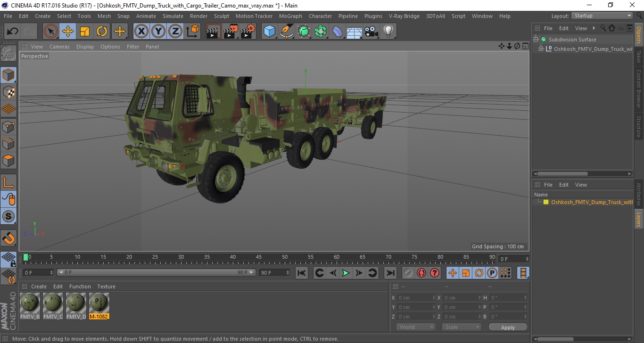Switch to the Takes side tab
Viewport: 644px width, 343px height.
point(639,57)
